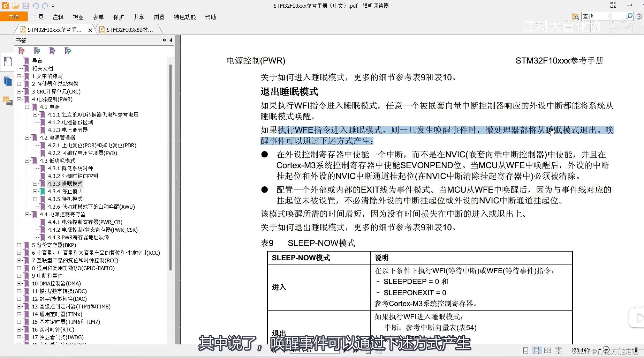Collapse the 4.1 电源 bookmark
Screen dimensions: 644x358
coord(27,107)
